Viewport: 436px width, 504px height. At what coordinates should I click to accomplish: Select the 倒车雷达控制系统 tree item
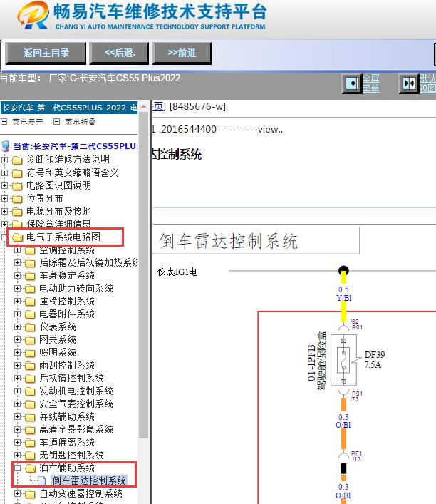89,480
